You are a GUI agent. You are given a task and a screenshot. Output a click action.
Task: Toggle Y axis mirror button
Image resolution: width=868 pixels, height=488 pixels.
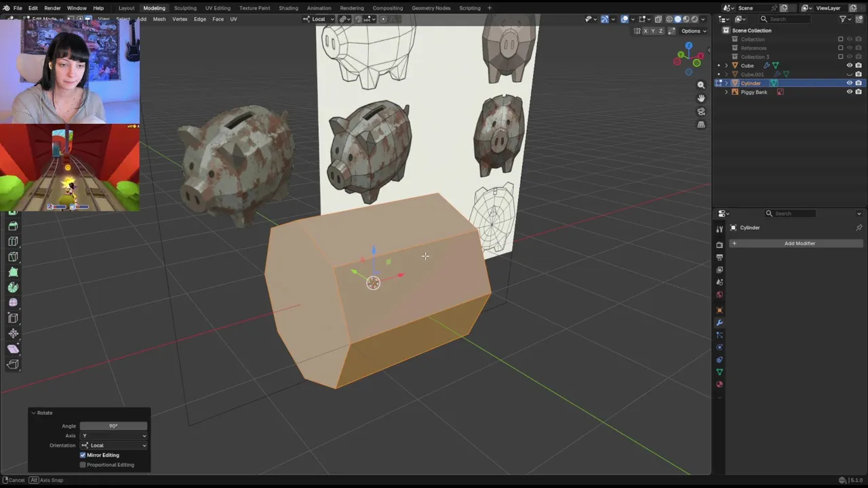click(x=653, y=31)
